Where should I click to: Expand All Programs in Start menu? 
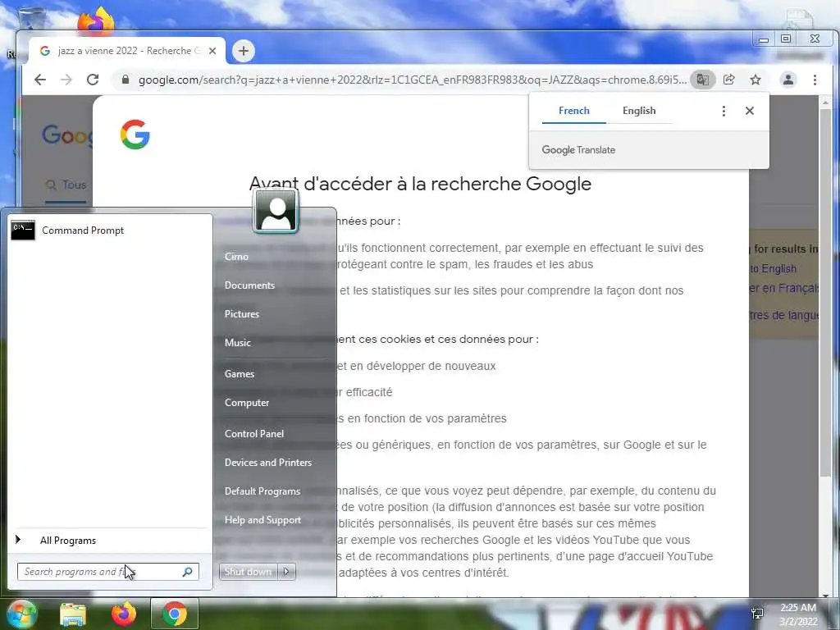point(109,541)
